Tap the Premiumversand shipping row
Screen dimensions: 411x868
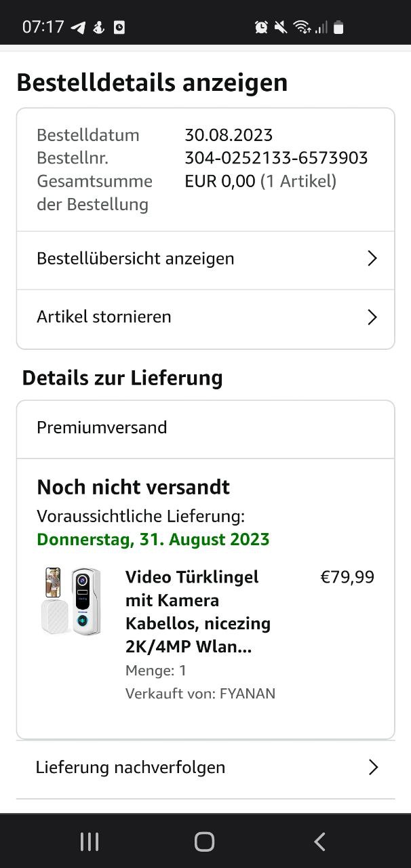(x=102, y=428)
